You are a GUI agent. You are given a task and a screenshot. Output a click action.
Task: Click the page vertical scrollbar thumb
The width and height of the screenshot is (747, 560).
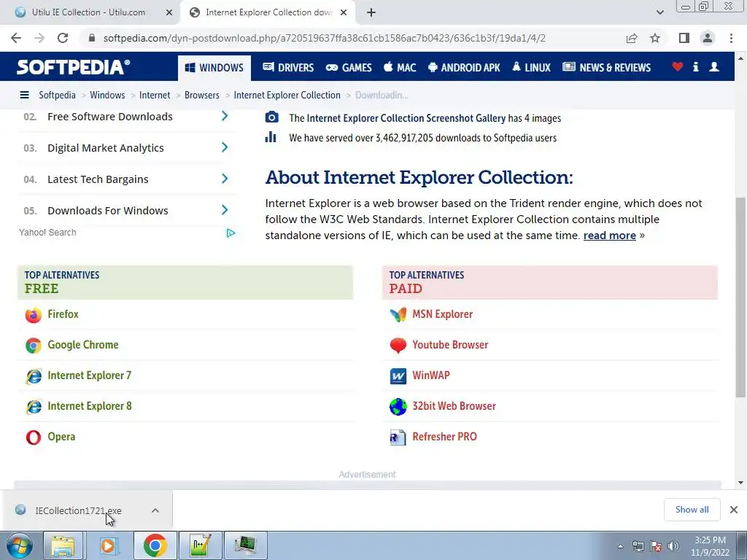tap(740, 296)
